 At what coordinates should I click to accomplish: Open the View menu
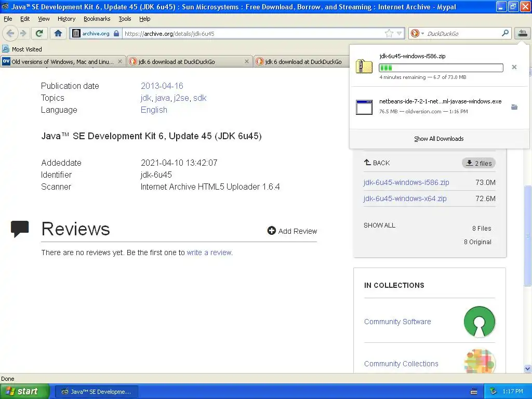pos(44,19)
